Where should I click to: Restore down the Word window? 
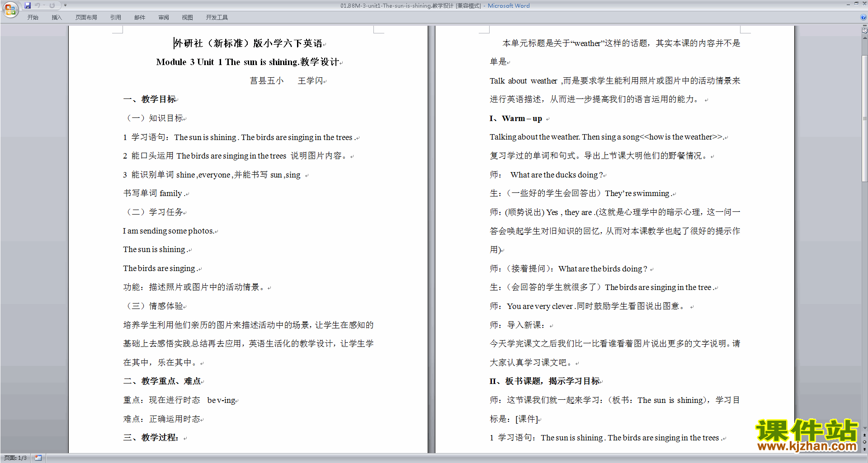coord(856,4)
